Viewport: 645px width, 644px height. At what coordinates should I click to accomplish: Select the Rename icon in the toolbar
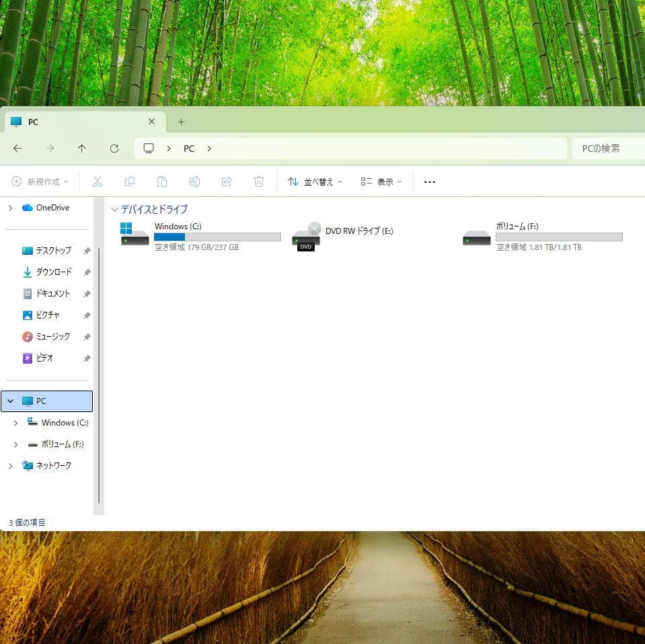pyautogui.click(x=194, y=182)
